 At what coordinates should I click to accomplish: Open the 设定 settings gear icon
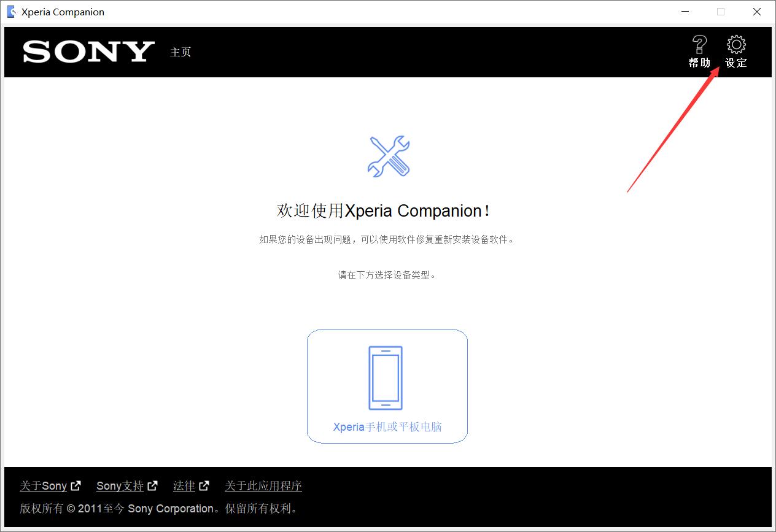click(736, 45)
